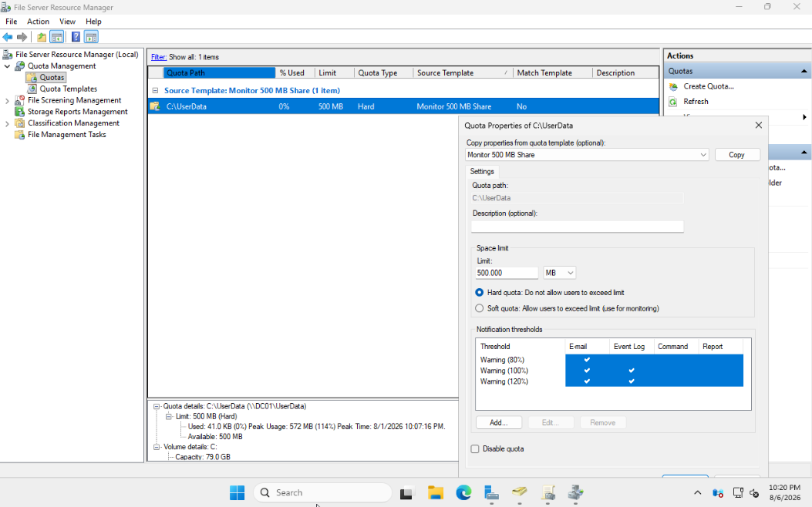Open Microsoft Edge from taskbar
This screenshot has width=812, height=507.
(x=463, y=493)
